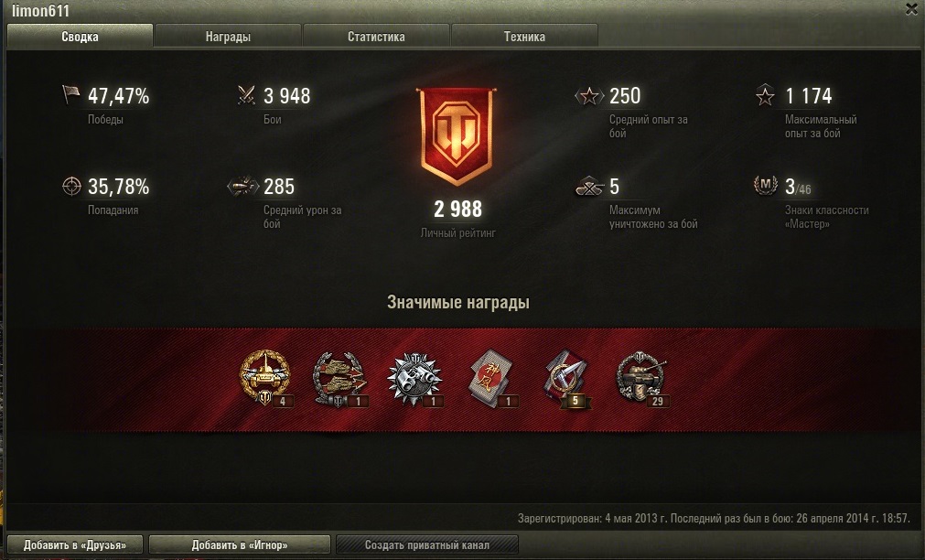This screenshot has width=925, height=560.
Task: Select the binoculars scout medal
Action: (x=414, y=378)
